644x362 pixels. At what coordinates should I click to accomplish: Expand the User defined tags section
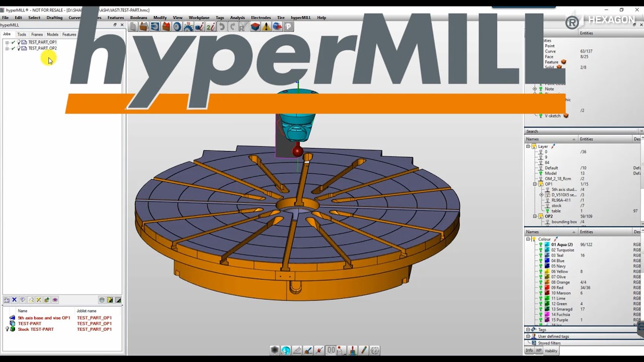(528, 336)
